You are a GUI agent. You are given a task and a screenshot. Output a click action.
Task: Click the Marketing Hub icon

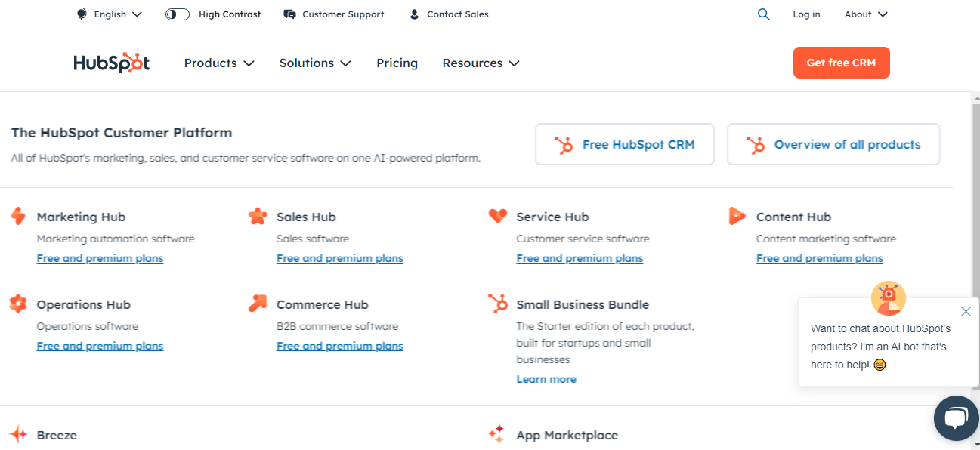18,216
